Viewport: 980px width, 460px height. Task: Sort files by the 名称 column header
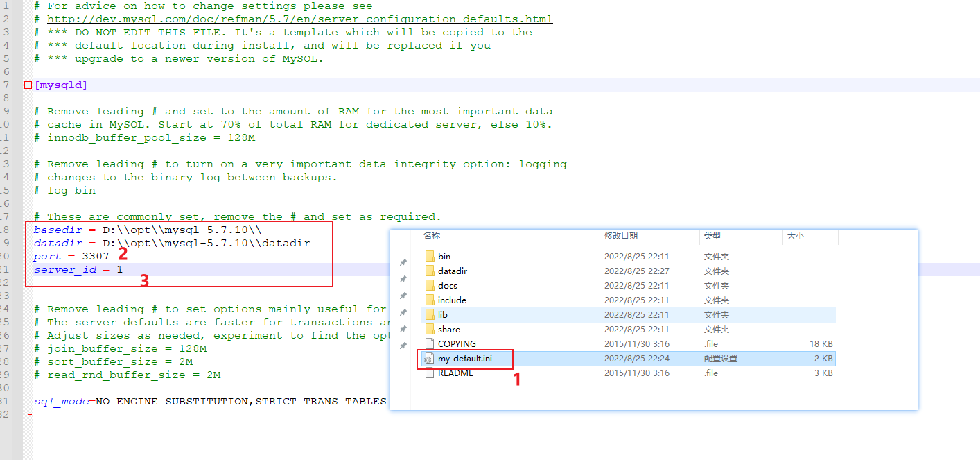click(x=432, y=236)
